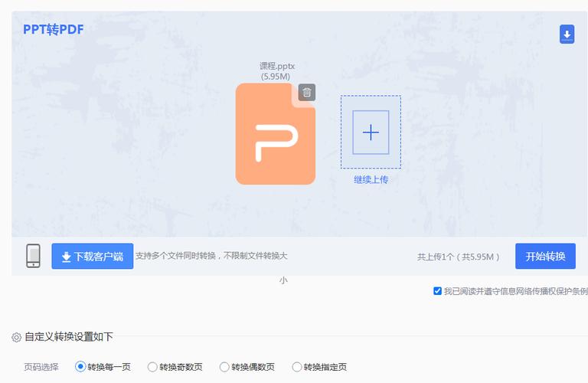Click the 继续上传 link
Viewport: 588px width, 383px height.
pos(371,180)
